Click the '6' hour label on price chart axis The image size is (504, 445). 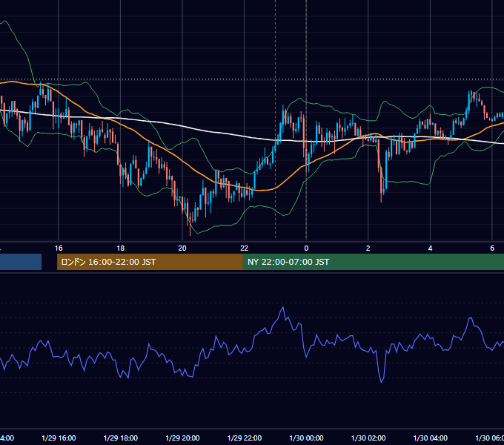point(492,248)
